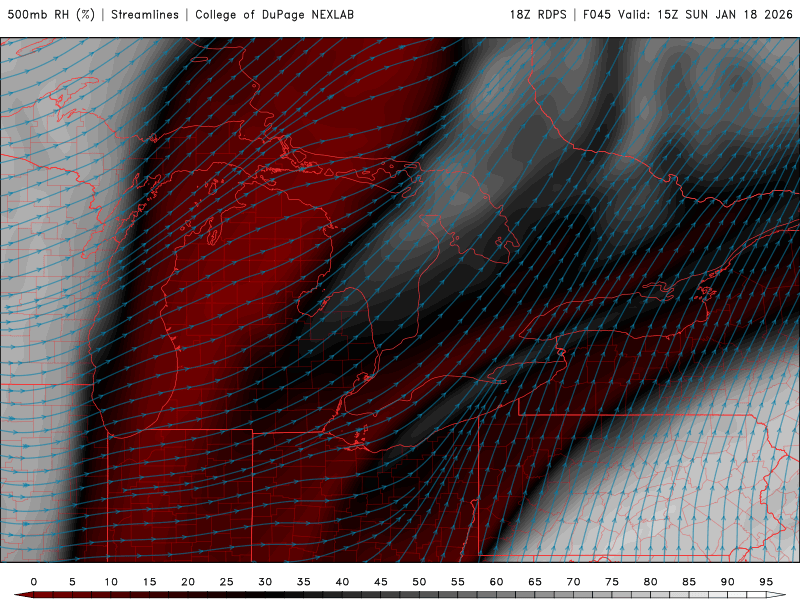Screen dimensions: 800x600
Task: Select the 'Streamlines' label in header
Action: pyautogui.click(x=145, y=15)
